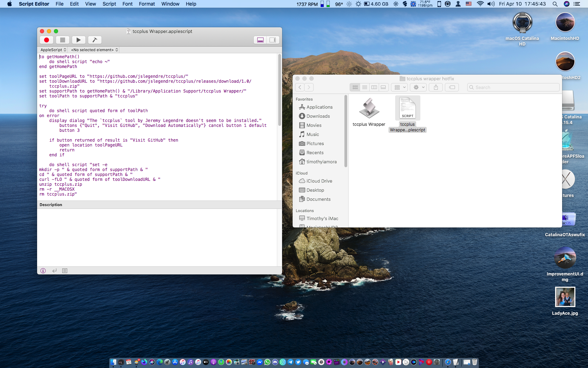Open the Apple menu
Viewport: 588px width, 368px height.
coord(9,4)
